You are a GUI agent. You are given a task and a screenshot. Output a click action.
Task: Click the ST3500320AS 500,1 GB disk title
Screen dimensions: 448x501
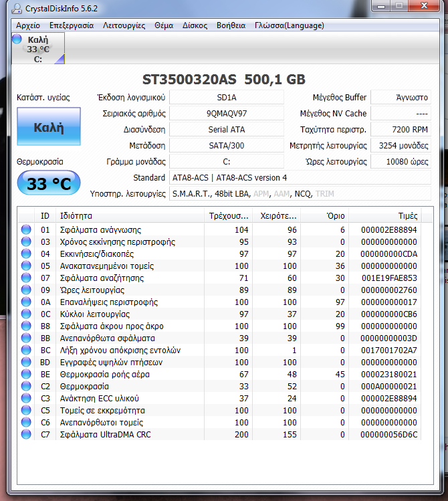pyautogui.click(x=224, y=79)
